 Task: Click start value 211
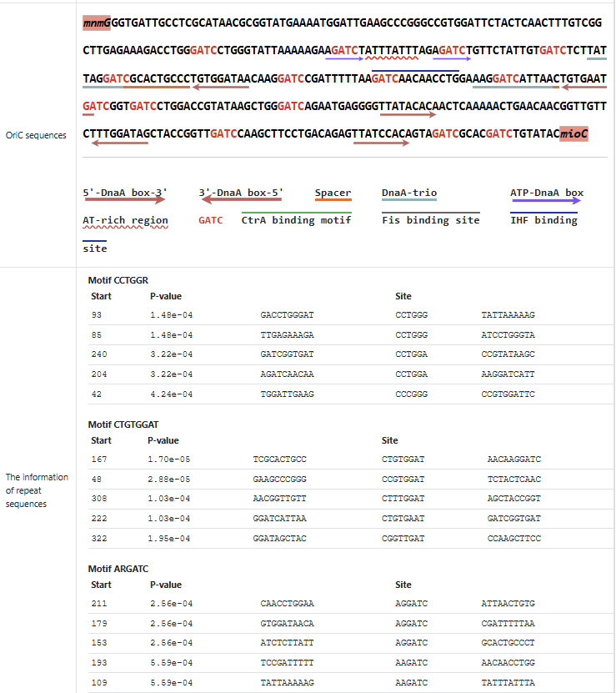[99, 603]
